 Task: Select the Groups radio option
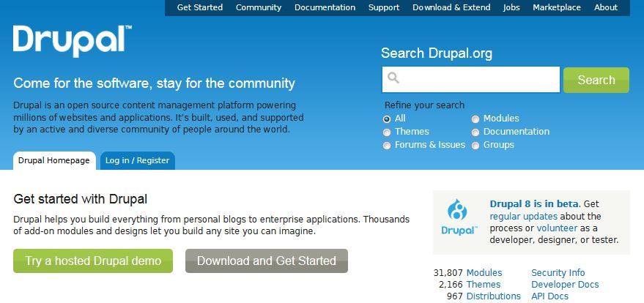click(x=475, y=146)
